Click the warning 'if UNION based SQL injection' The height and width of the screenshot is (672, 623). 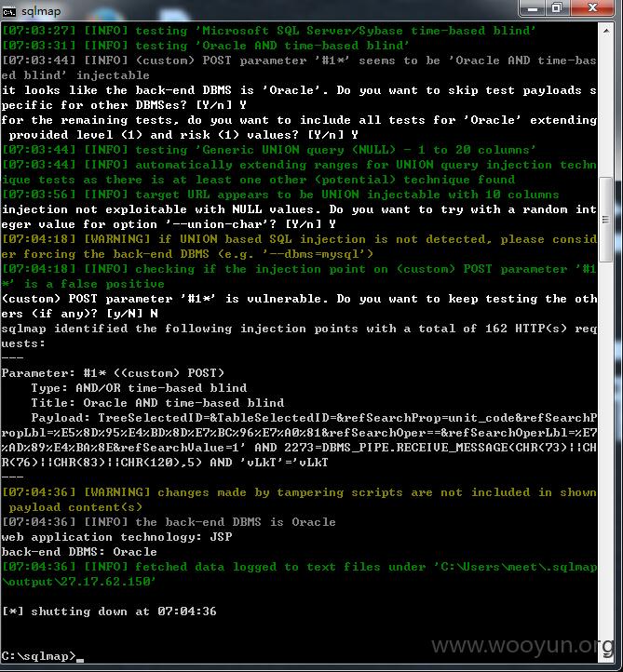tap(299, 239)
